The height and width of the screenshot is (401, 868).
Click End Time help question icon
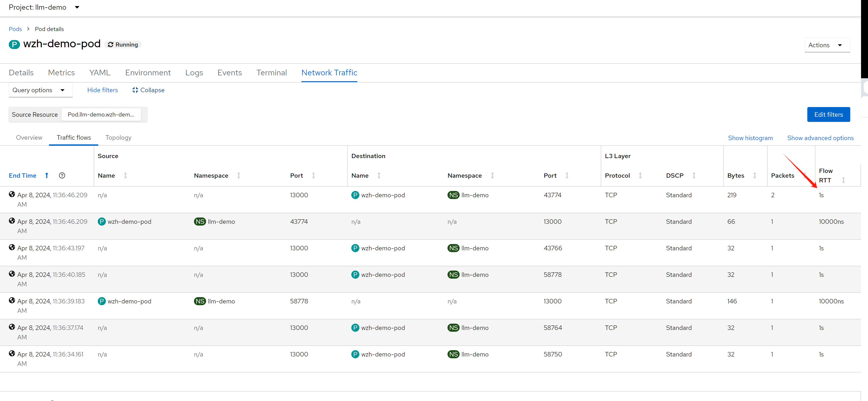pos(62,175)
